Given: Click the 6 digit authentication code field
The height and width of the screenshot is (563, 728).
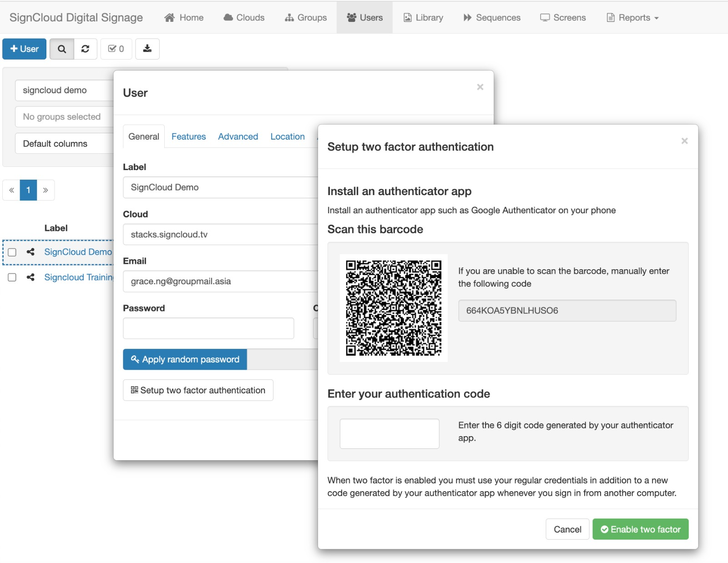Looking at the screenshot, I should click(x=389, y=434).
